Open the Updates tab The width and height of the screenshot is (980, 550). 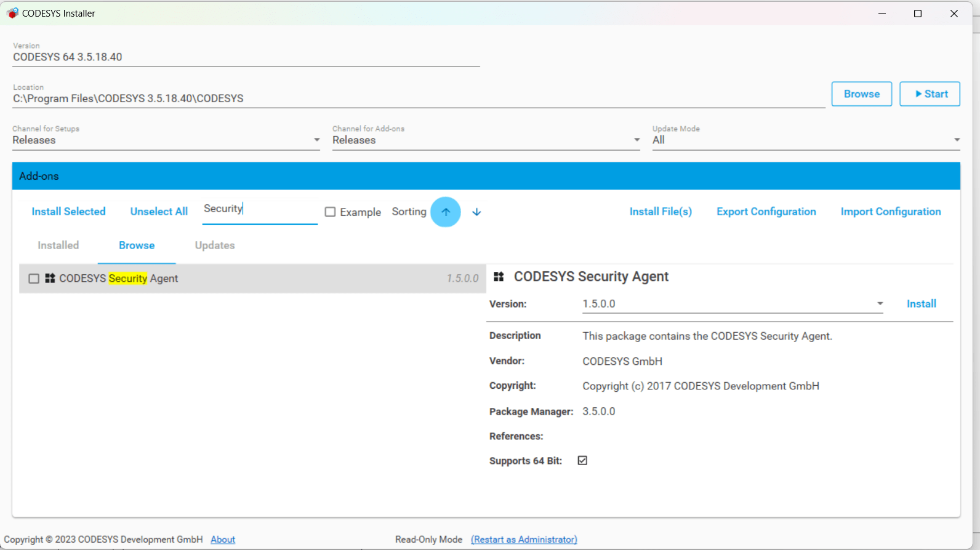coord(215,245)
